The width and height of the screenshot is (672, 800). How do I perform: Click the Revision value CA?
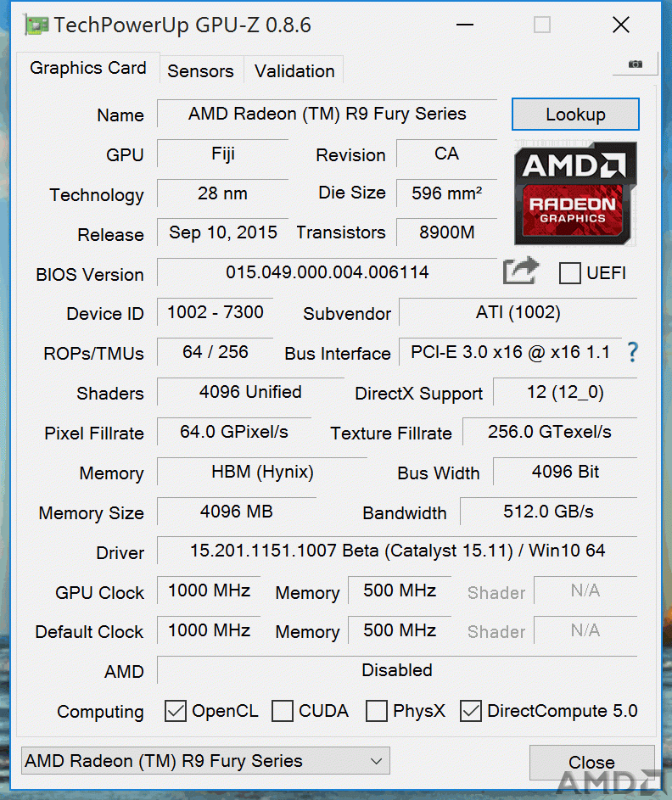click(x=446, y=154)
